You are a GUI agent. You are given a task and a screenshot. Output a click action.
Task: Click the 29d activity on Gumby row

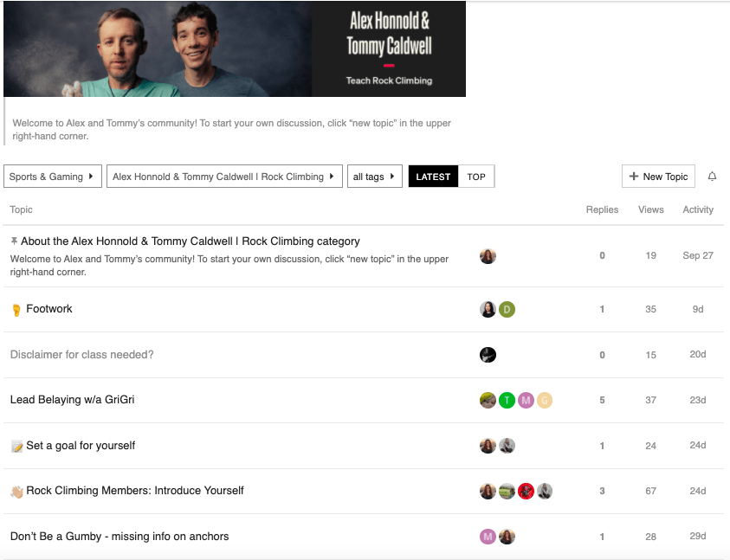698,537
